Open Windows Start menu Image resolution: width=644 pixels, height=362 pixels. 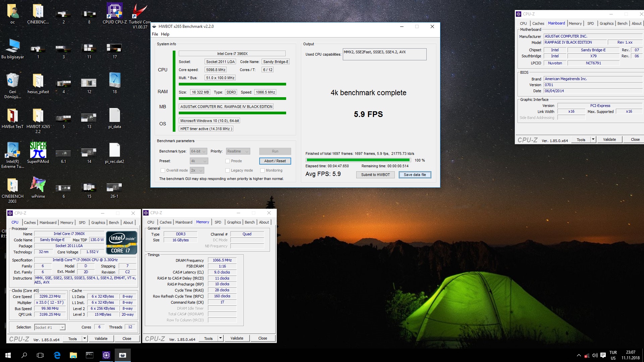(x=8, y=355)
